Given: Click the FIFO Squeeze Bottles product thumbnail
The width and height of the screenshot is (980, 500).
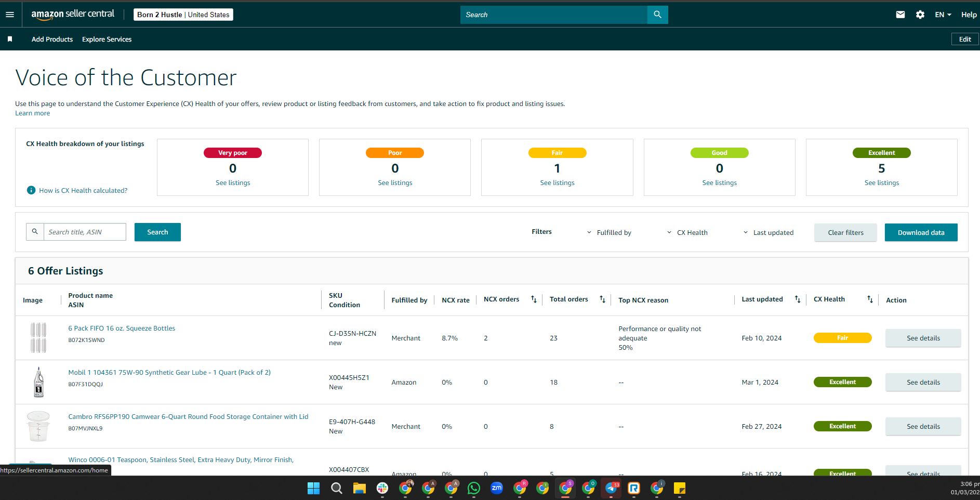Looking at the screenshot, I should tap(38, 338).
